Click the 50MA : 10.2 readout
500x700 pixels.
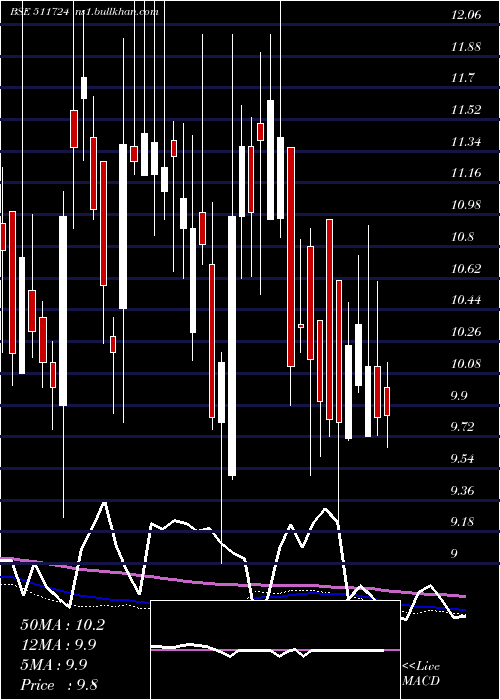tap(62, 625)
